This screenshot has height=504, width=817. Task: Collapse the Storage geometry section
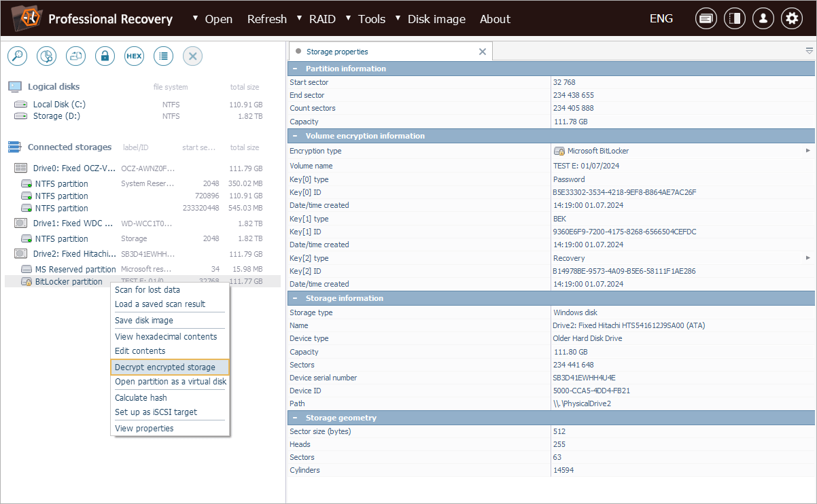(x=295, y=418)
